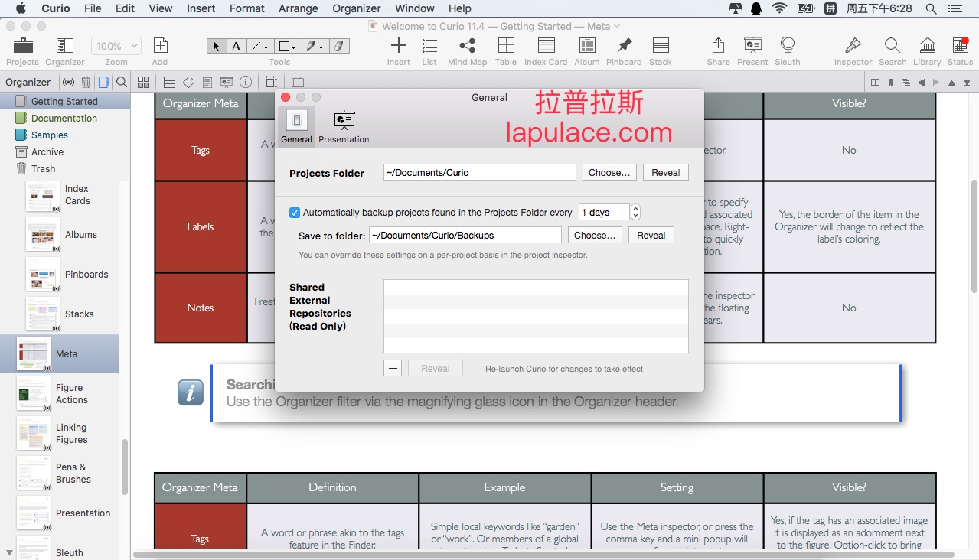Switch to the Presentation preferences tab
Image resolution: width=979 pixels, height=560 pixels.
pos(344,126)
